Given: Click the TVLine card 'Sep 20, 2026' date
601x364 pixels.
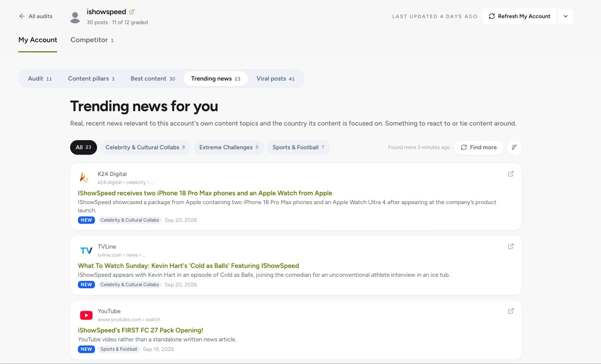Looking at the screenshot, I should click(x=181, y=284).
